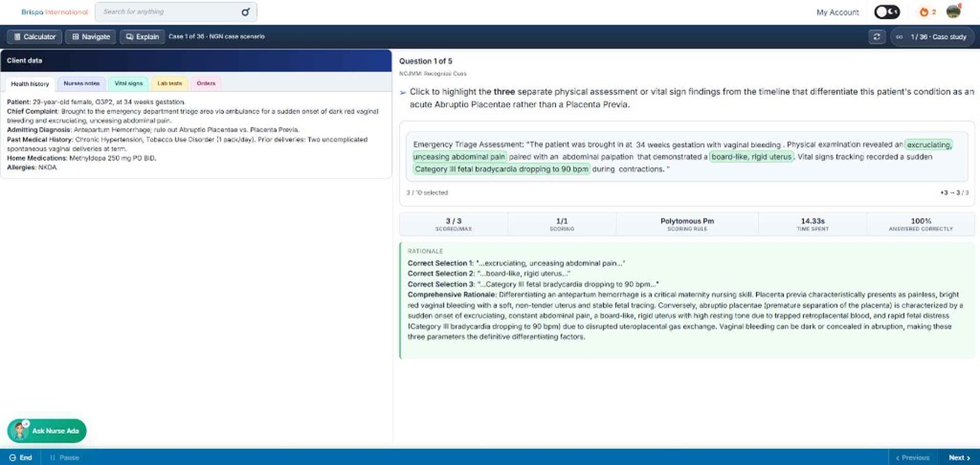Click the refresh icon in toolbar

pyautogui.click(x=877, y=37)
